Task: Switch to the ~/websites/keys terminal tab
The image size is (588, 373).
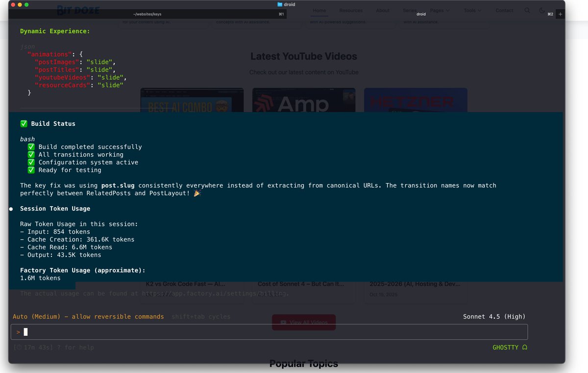Action: tap(147, 14)
